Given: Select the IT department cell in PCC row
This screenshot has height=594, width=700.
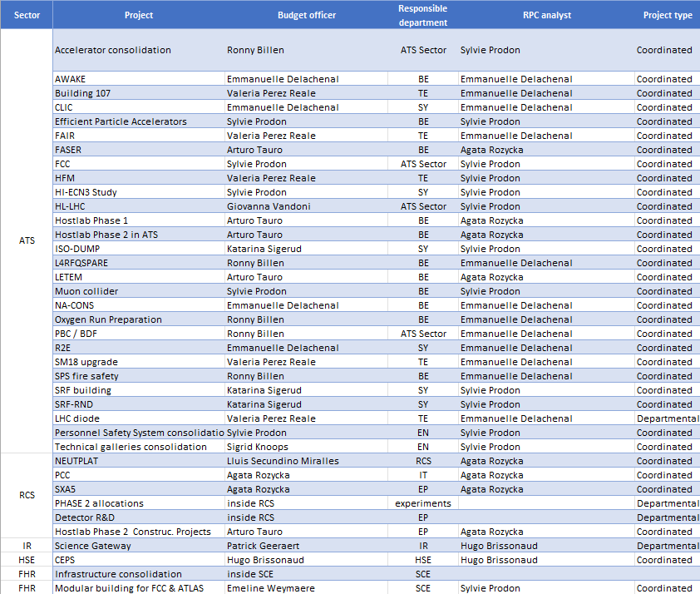Looking at the screenshot, I should pyautogui.click(x=422, y=475).
